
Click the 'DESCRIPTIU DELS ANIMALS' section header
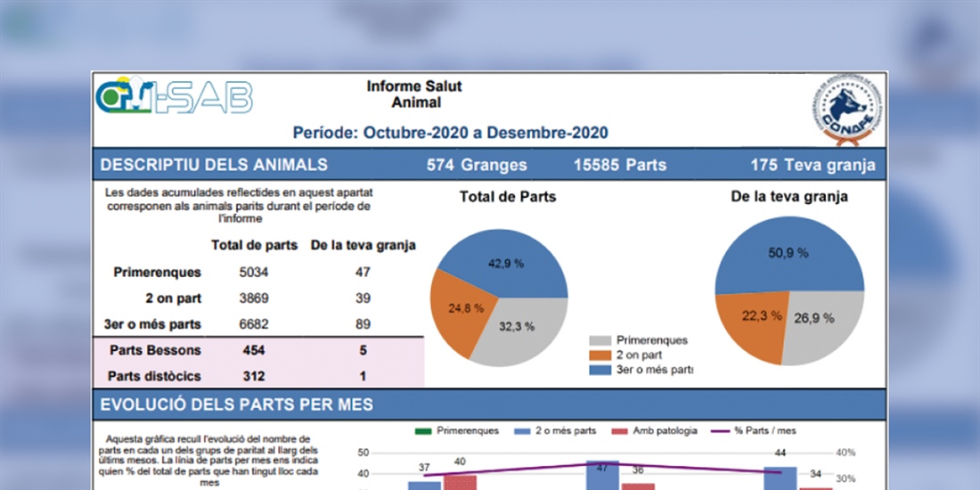(x=214, y=165)
